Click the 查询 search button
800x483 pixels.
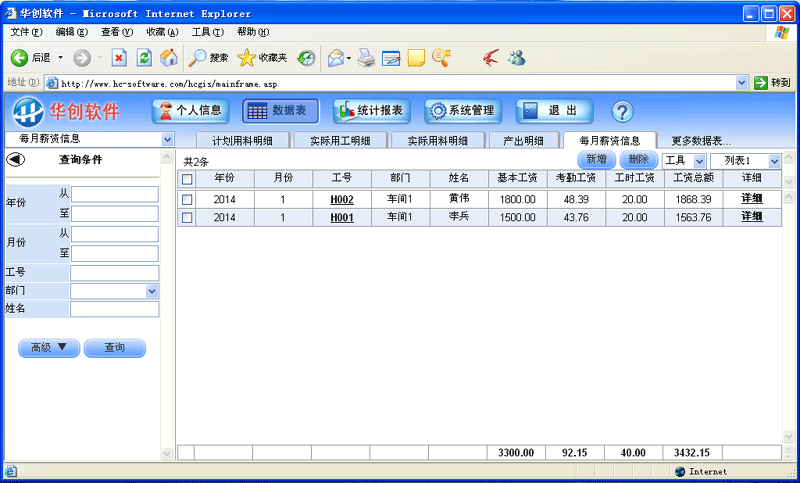click(x=114, y=348)
